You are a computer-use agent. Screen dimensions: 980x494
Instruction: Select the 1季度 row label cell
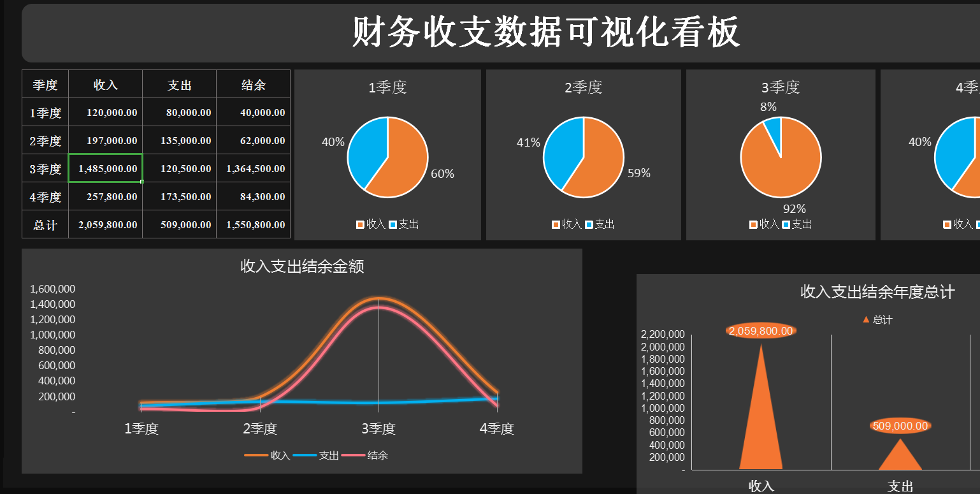pyautogui.click(x=45, y=112)
